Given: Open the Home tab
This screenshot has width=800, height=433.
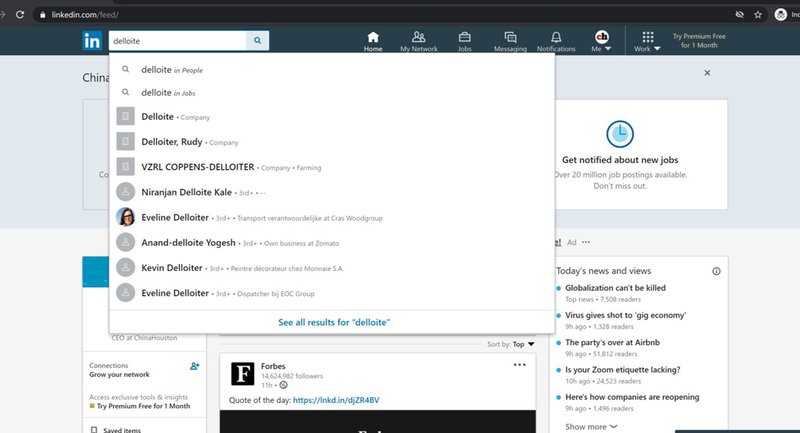Looking at the screenshot, I should [x=373, y=41].
